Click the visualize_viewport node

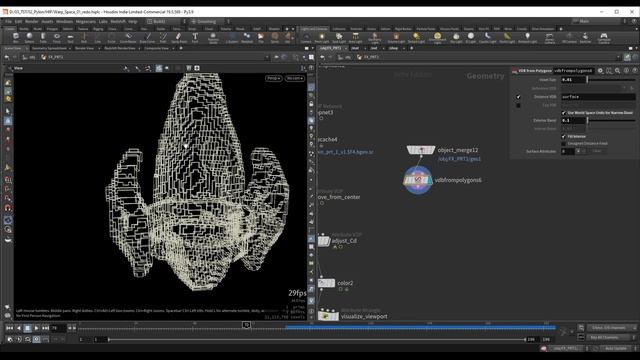328,316
